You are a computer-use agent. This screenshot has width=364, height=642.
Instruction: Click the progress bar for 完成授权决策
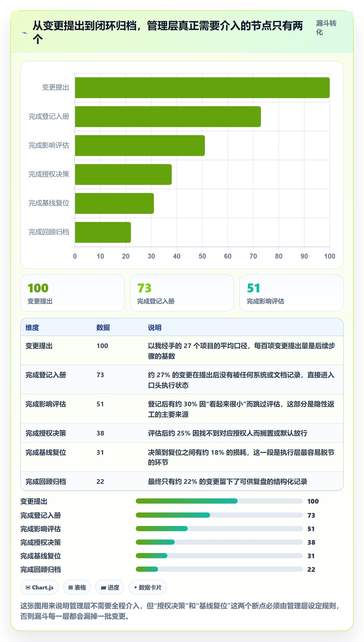point(219,542)
